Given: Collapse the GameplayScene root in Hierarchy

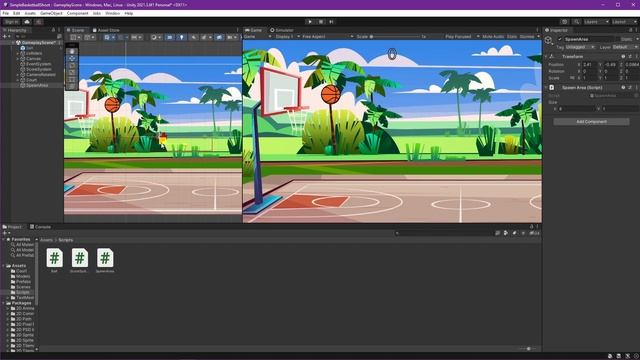Looking at the screenshot, I should [x=13, y=42].
